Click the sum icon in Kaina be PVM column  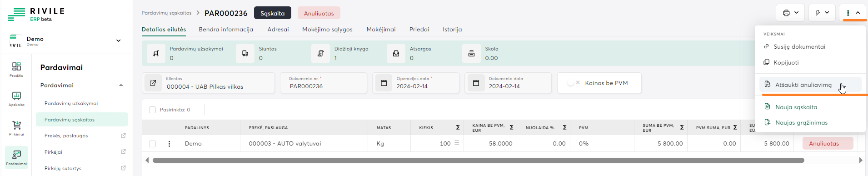point(511,128)
